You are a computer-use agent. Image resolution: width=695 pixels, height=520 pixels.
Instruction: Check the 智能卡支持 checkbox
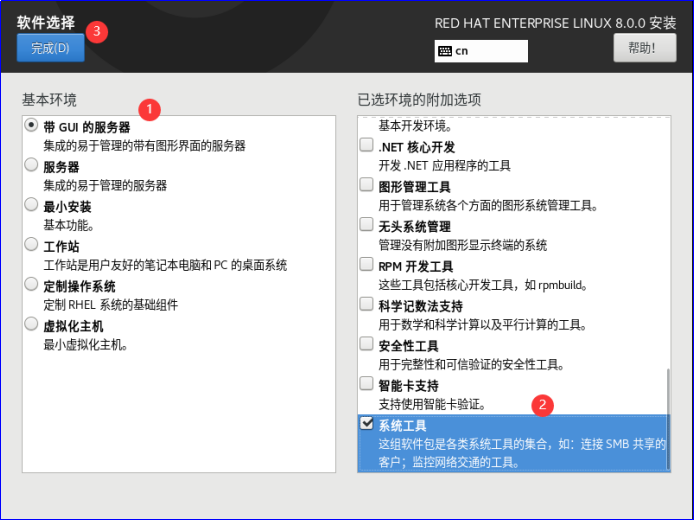(366, 383)
